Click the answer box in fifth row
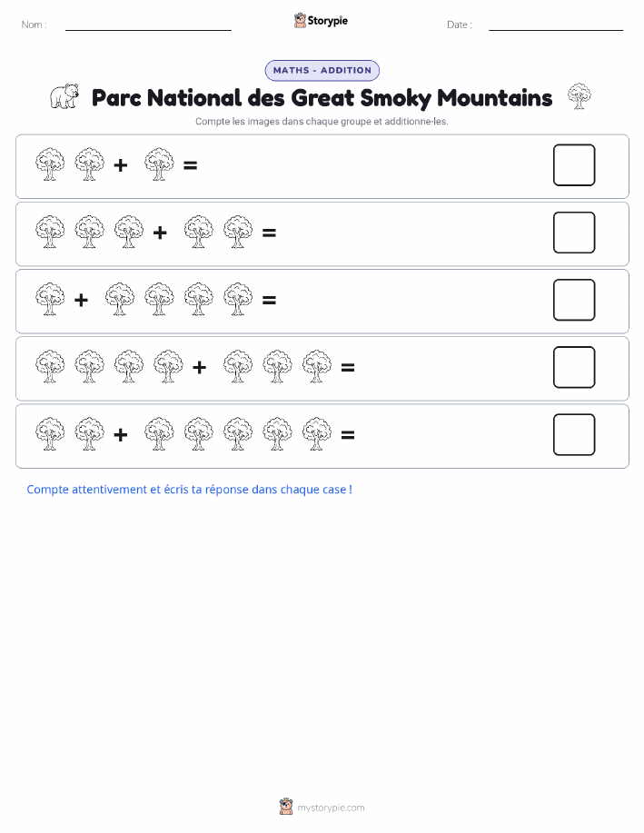The height and width of the screenshot is (833, 644). coord(574,434)
